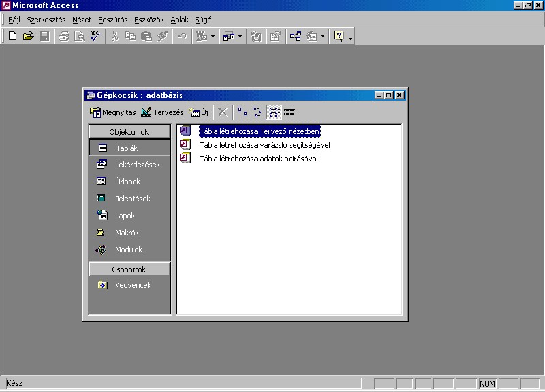Expand the New Object dropdown arrow
The width and height of the screenshot is (545, 392).
point(323,37)
